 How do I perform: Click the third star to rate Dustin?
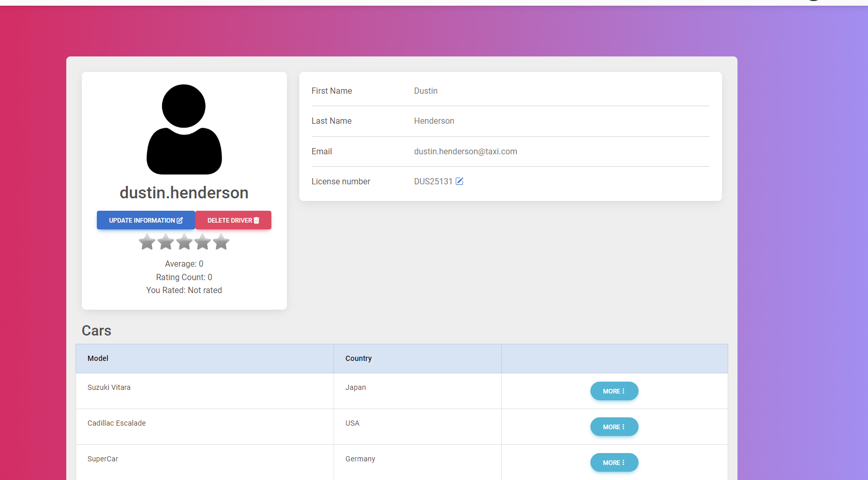(x=184, y=242)
